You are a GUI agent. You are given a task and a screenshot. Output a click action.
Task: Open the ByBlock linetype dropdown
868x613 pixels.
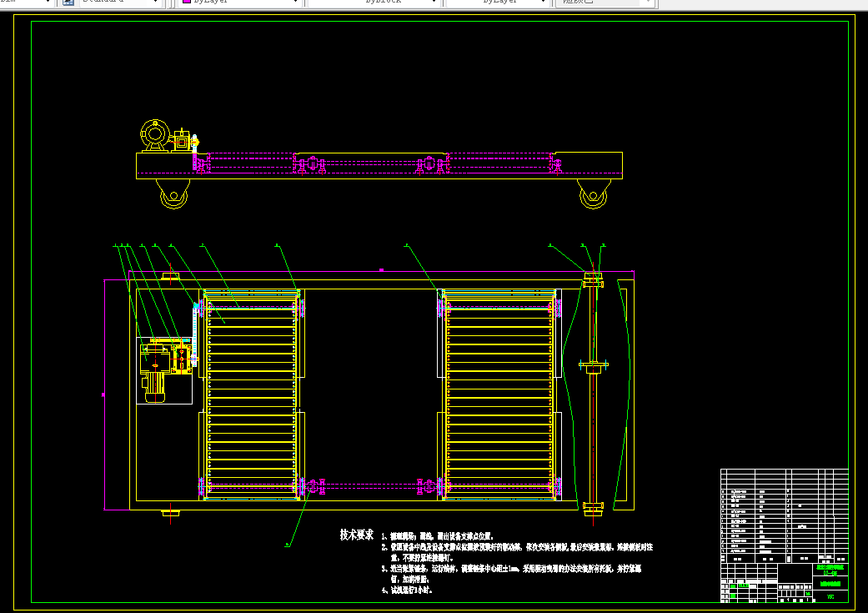tap(374, 3)
